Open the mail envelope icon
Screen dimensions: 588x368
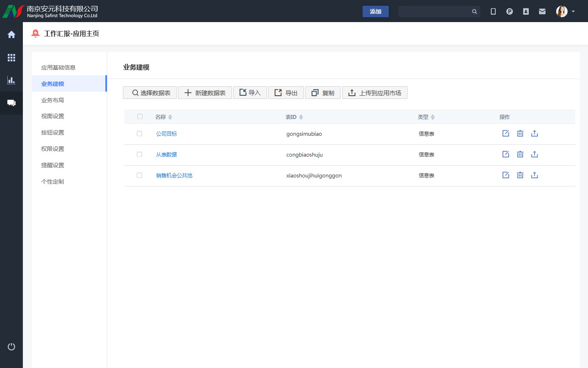(542, 11)
